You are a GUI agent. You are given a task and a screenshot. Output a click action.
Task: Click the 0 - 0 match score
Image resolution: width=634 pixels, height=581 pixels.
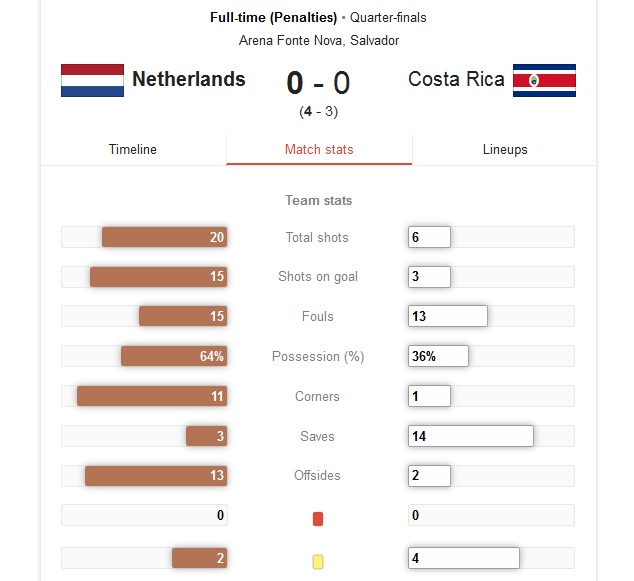pyautogui.click(x=318, y=83)
